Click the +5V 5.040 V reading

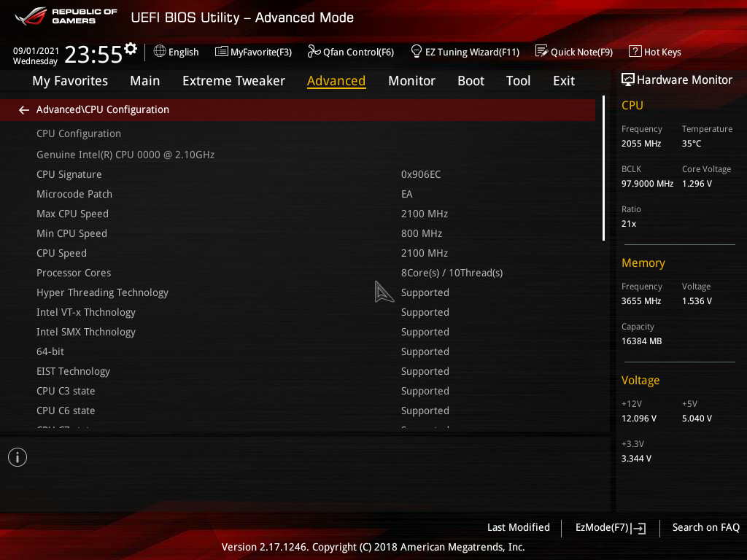coord(697,418)
